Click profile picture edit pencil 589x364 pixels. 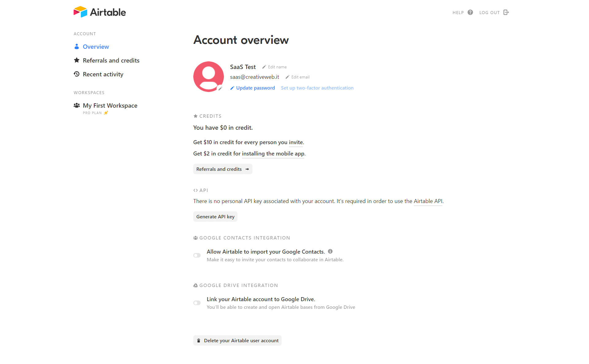click(221, 89)
